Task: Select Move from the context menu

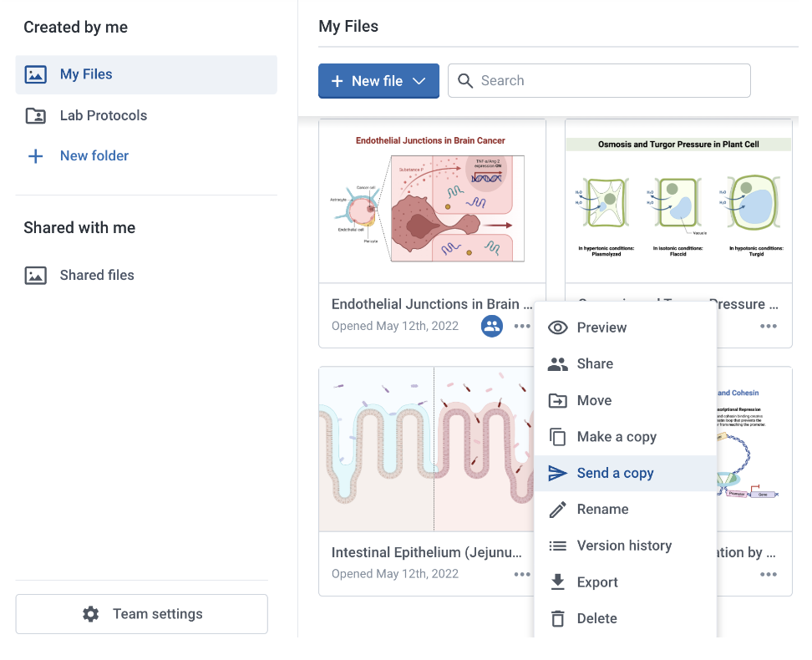Action: click(625, 400)
